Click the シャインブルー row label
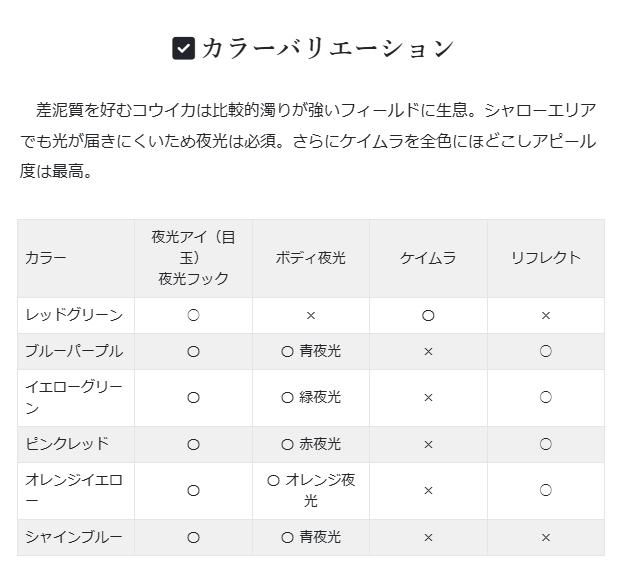 (x=74, y=537)
